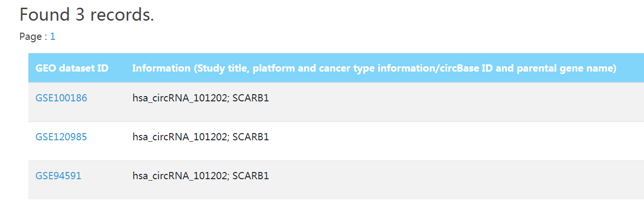Click 'parental gene name' in table header
Viewport: 644px width, 221px height.
566,68
